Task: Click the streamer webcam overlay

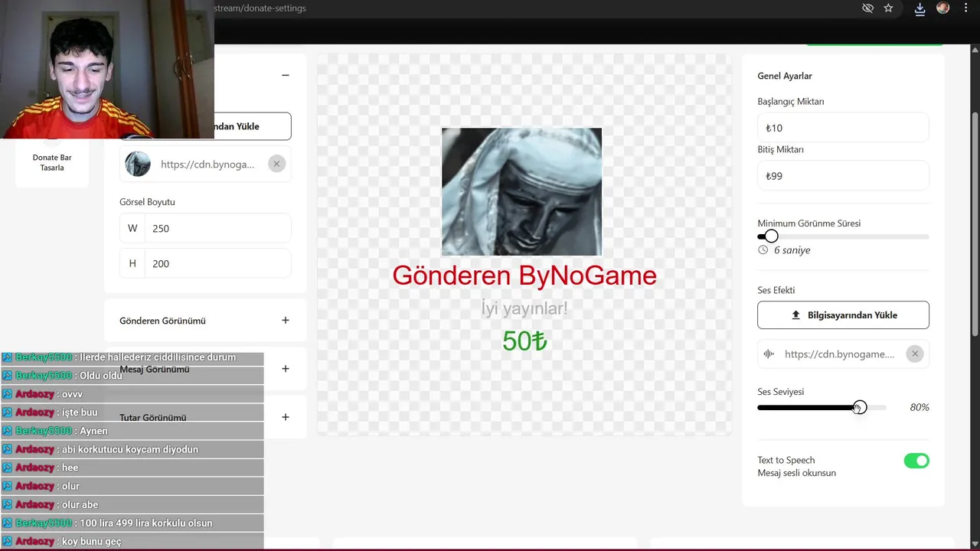Action: coord(107,69)
